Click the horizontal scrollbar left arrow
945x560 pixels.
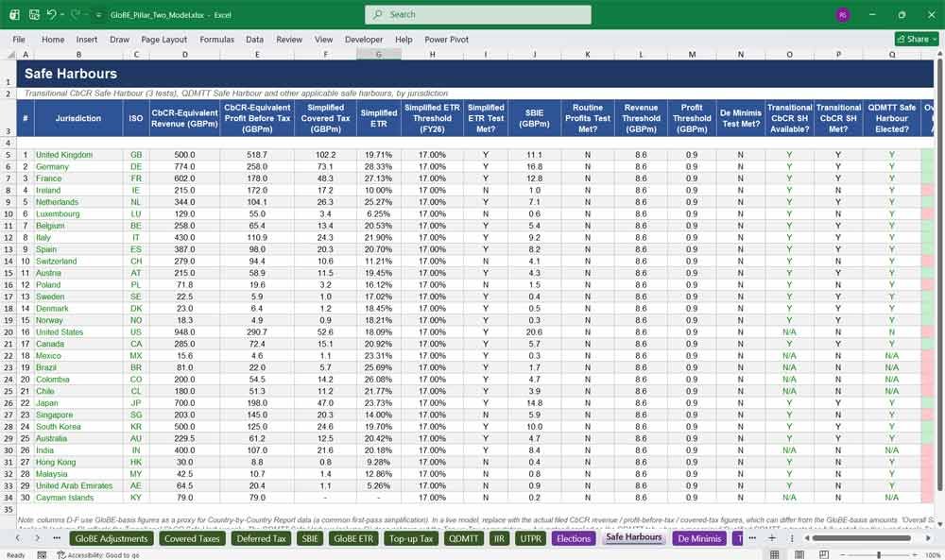807,537
